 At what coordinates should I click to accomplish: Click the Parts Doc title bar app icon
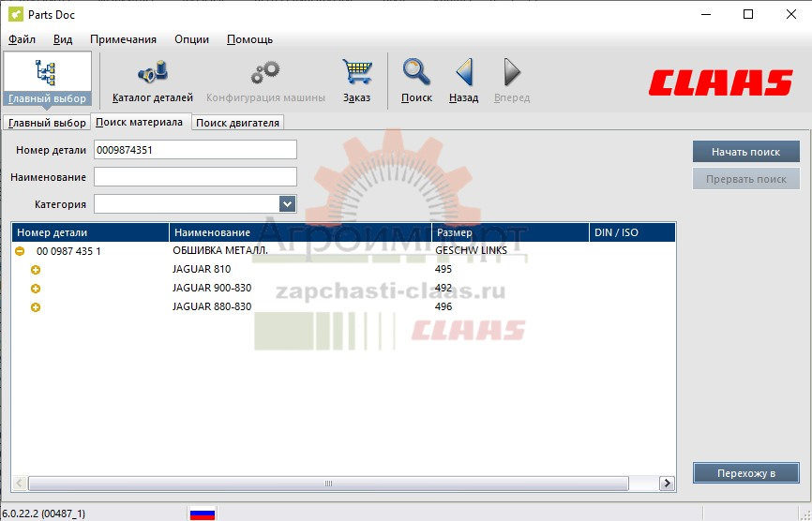coord(16,14)
